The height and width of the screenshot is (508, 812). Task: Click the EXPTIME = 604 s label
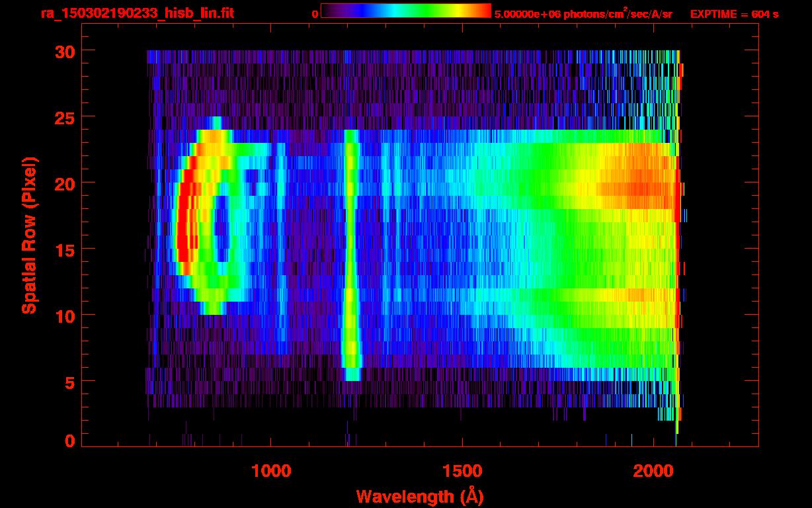click(734, 14)
